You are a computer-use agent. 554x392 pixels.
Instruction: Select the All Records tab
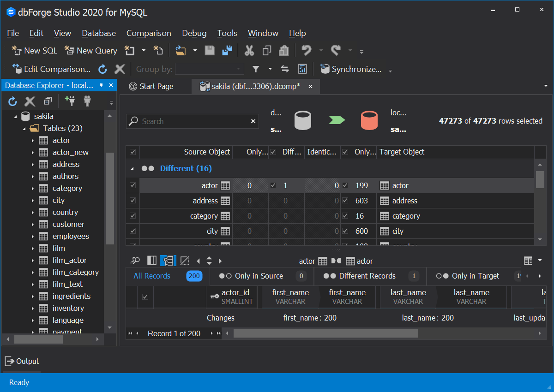pos(168,276)
